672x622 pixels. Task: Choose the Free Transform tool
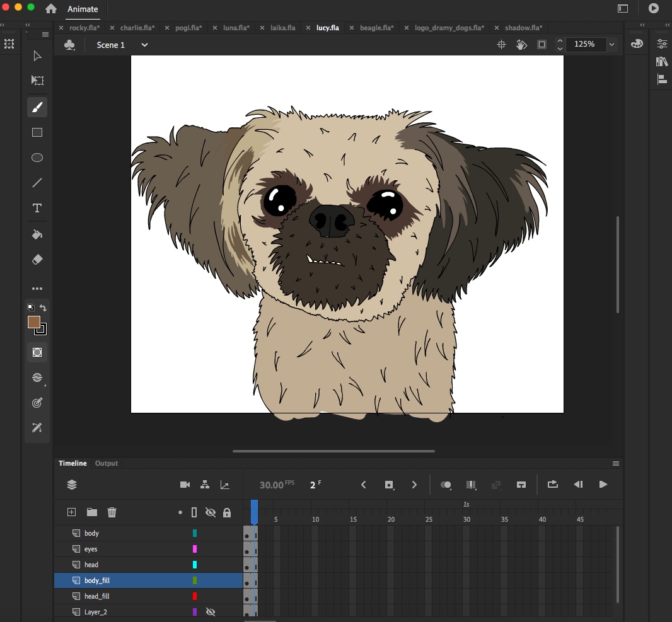coord(37,80)
